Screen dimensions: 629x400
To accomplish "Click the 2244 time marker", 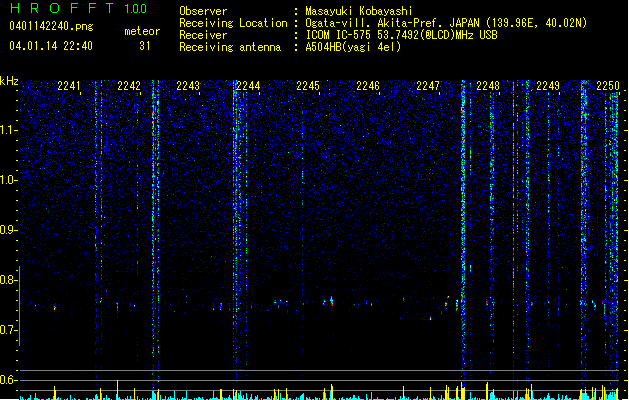I will point(248,86).
